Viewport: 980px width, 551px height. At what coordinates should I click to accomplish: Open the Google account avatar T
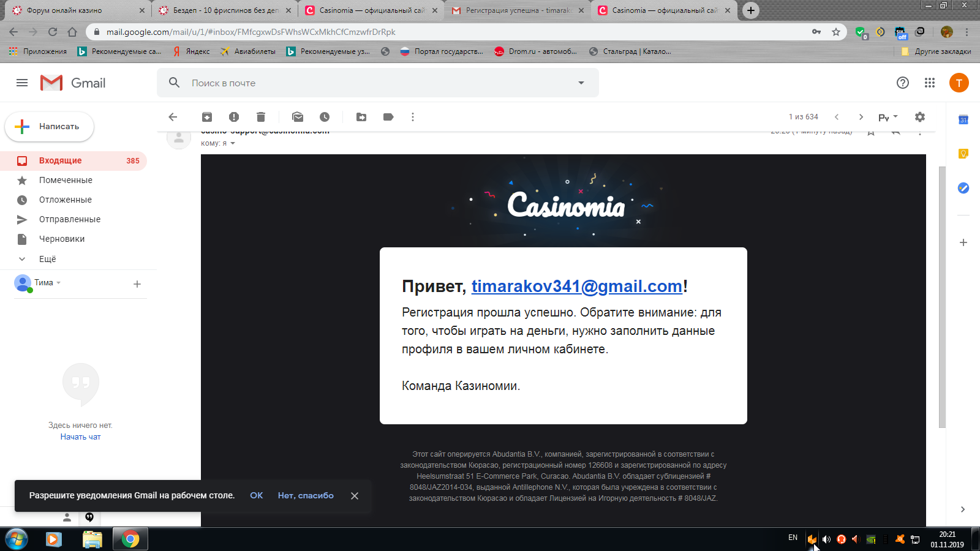point(959,83)
